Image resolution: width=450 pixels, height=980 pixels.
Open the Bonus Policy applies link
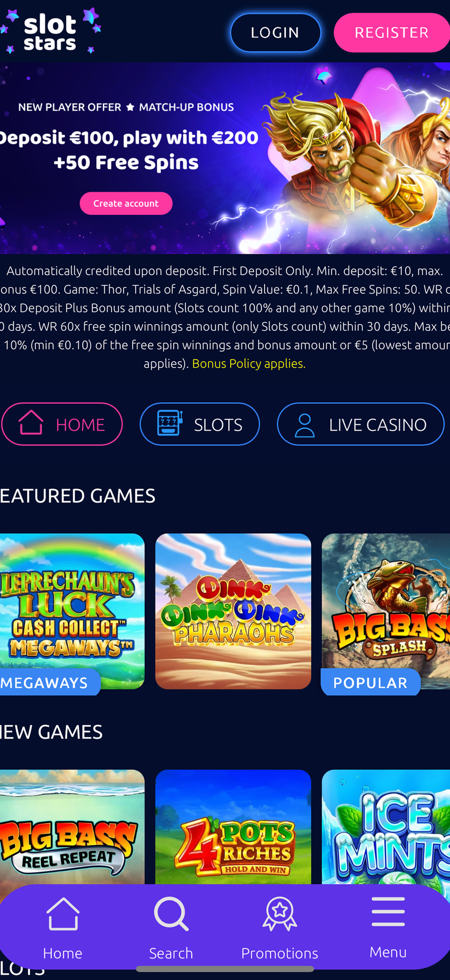point(249,363)
